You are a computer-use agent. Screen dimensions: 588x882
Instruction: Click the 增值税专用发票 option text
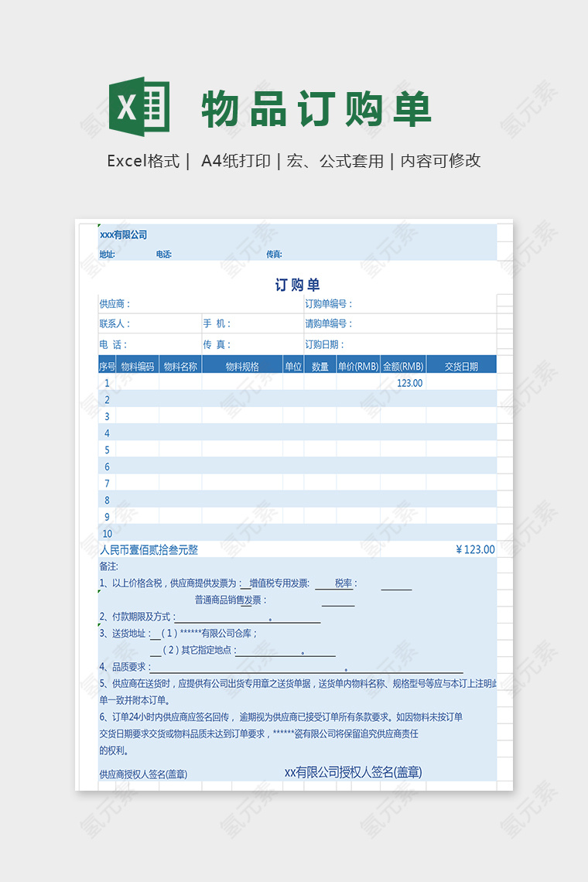[279, 583]
